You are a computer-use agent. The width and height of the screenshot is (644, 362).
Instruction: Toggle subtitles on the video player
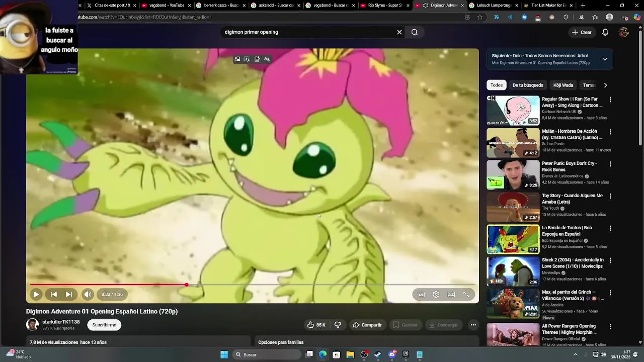(x=421, y=295)
